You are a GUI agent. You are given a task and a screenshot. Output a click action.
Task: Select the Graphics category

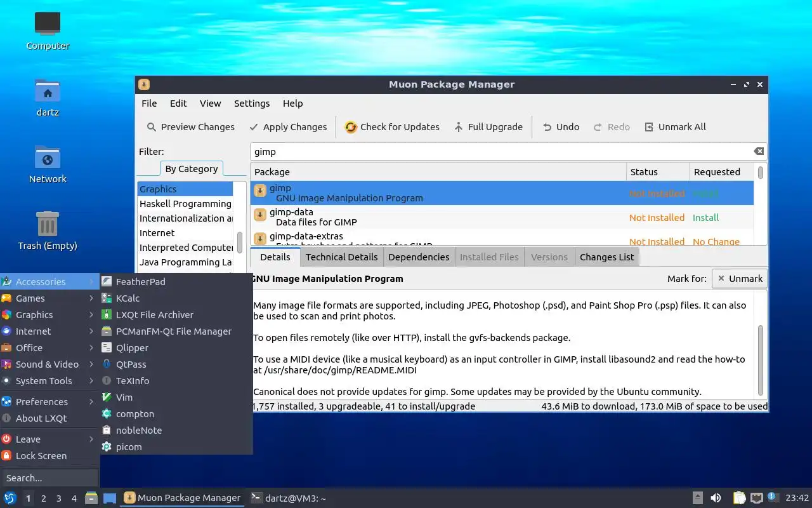[x=185, y=189]
